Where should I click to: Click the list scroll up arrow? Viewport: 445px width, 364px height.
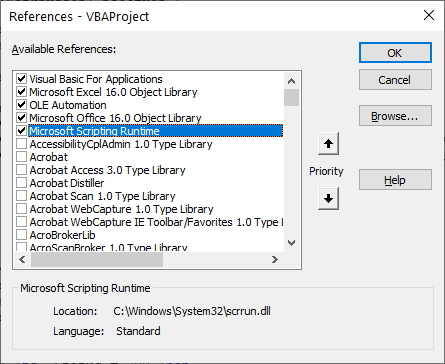coord(291,81)
